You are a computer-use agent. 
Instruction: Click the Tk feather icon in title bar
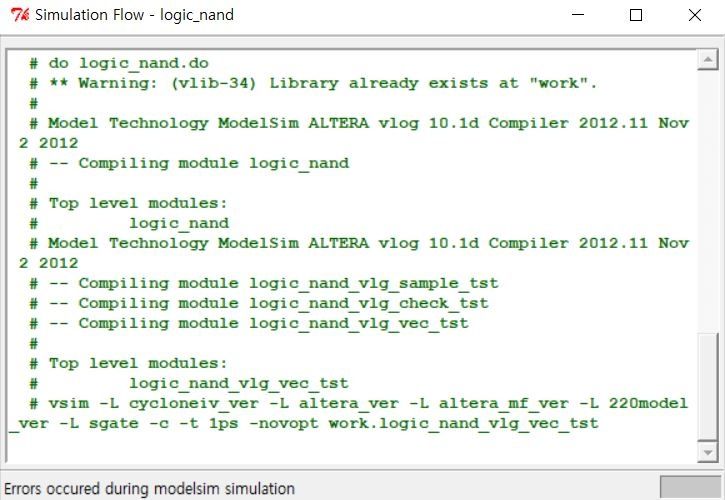click(x=19, y=15)
